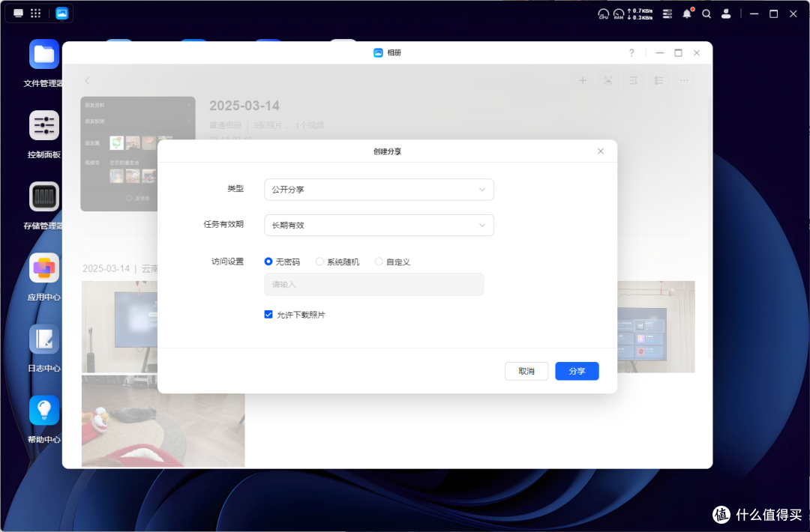
Task: Check the RAM usage indicator
Action: coord(618,14)
